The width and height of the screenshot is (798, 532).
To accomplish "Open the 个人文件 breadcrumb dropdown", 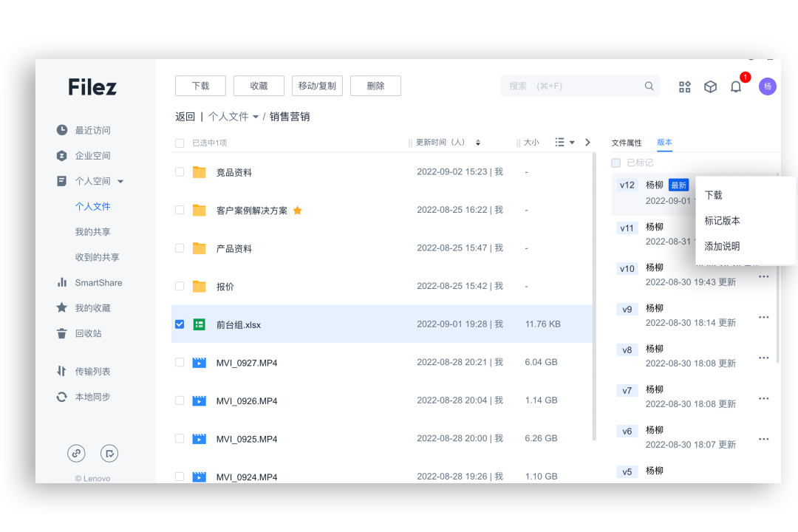I will click(x=256, y=117).
